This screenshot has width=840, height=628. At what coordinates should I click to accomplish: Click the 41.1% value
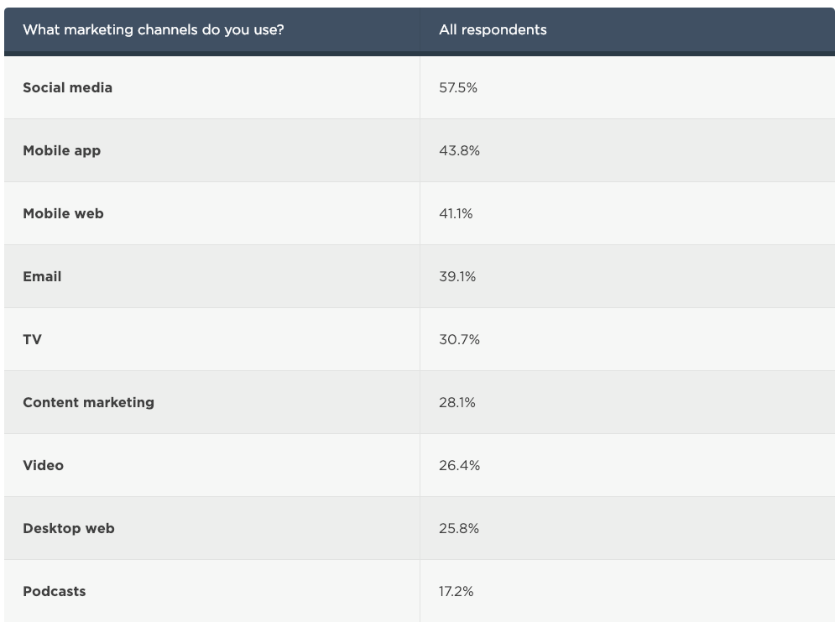456,214
